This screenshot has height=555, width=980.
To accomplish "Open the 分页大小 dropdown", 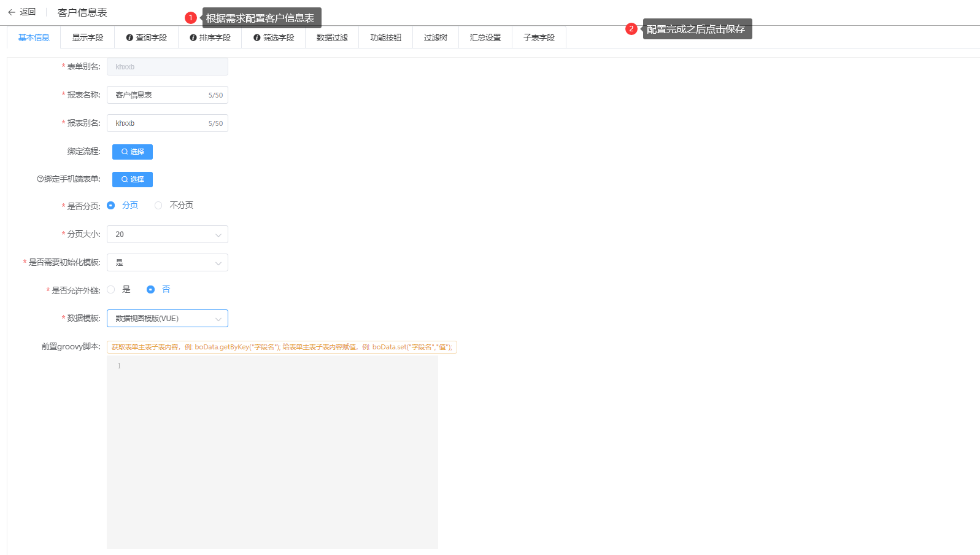I will [168, 235].
